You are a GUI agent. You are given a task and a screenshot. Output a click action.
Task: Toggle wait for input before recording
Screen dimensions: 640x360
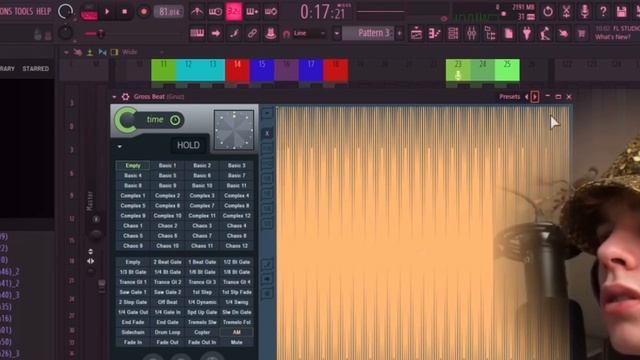[x=216, y=11]
